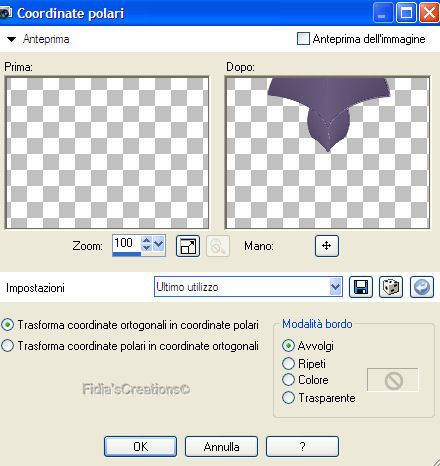Click the application icon in title bar
Screen dimensions: 440x466
[x=5, y=13]
